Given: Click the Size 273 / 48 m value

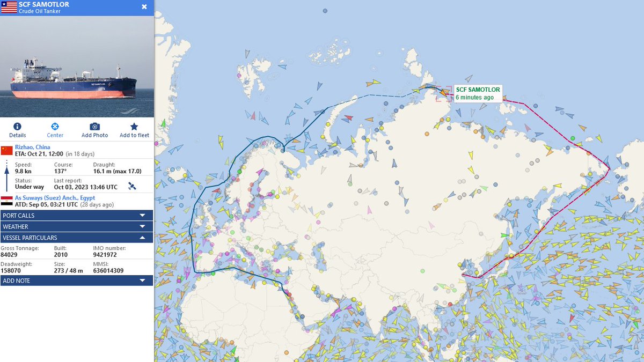Looking at the screenshot, I should 69,270.
